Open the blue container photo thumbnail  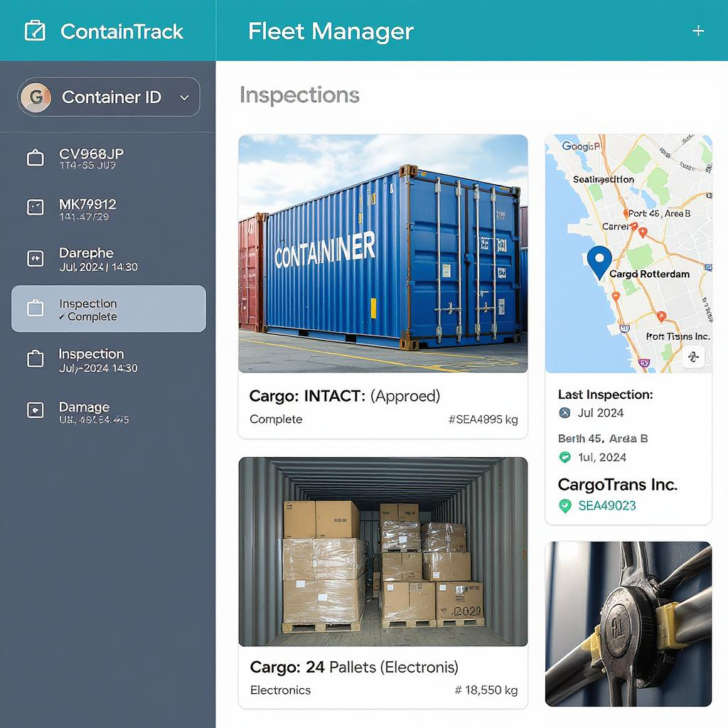click(x=383, y=254)
